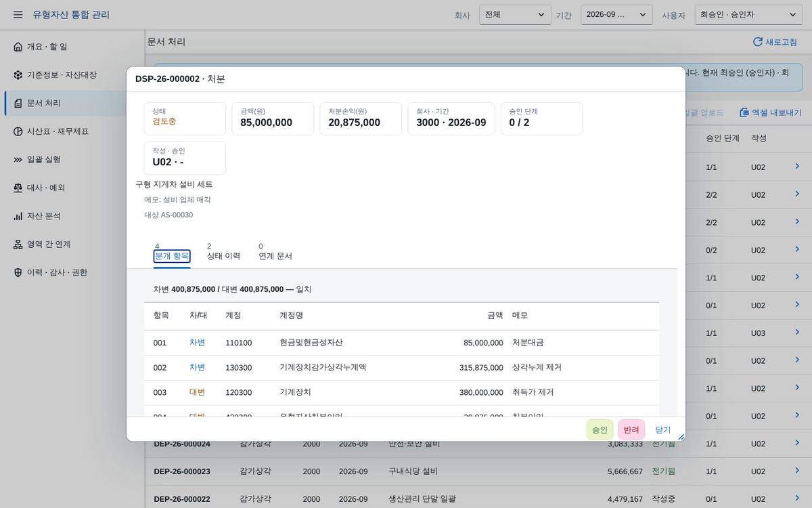Click document number DEP-26-000023

tap(182, 471)
